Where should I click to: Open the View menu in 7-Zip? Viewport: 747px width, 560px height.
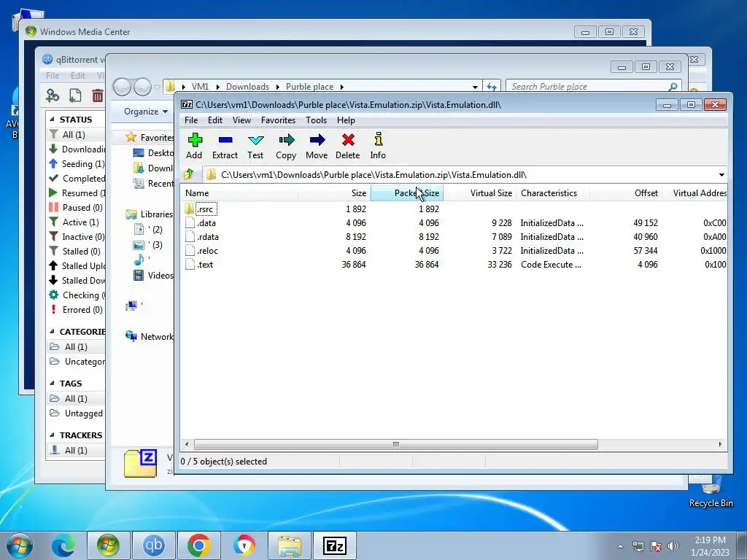point(241,120)
